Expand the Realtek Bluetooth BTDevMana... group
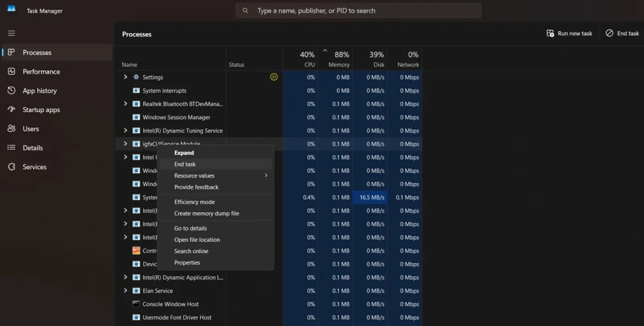The width and height of the screenshot is (644, 326). [x=126, y=104]
